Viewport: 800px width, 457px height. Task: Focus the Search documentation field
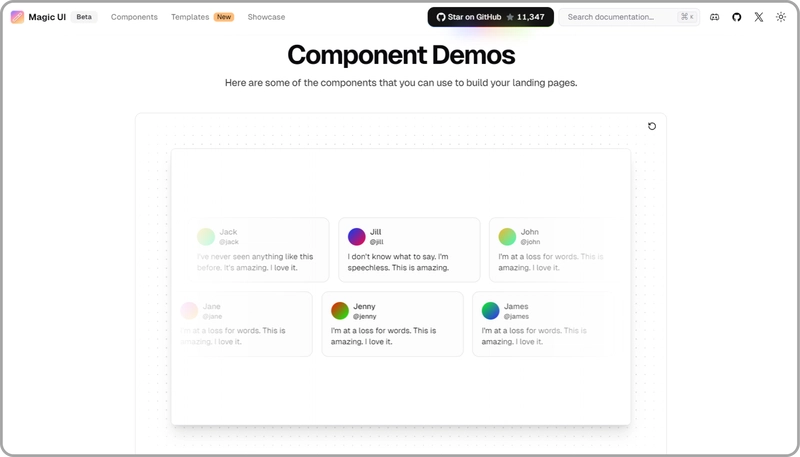coord(629,17)
